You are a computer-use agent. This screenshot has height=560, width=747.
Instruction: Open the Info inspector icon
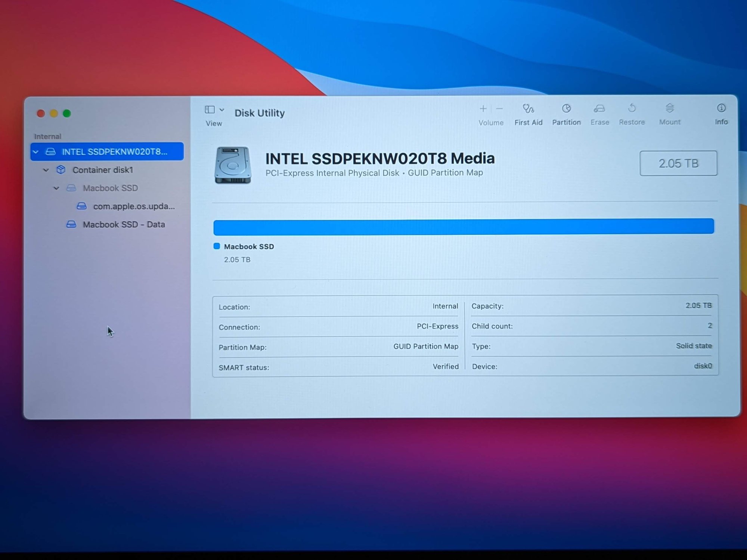pos(721,108)
